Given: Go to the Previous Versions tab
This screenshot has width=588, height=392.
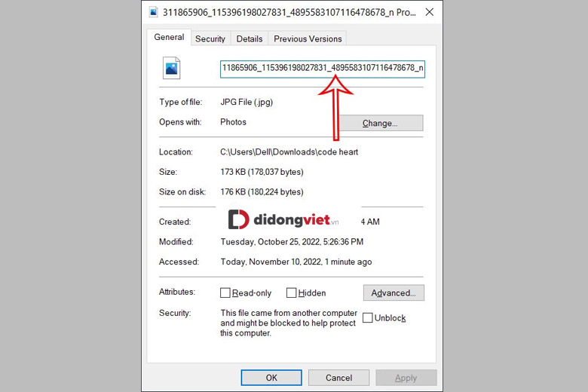Looking at the screenshot, I should point(308,39).
